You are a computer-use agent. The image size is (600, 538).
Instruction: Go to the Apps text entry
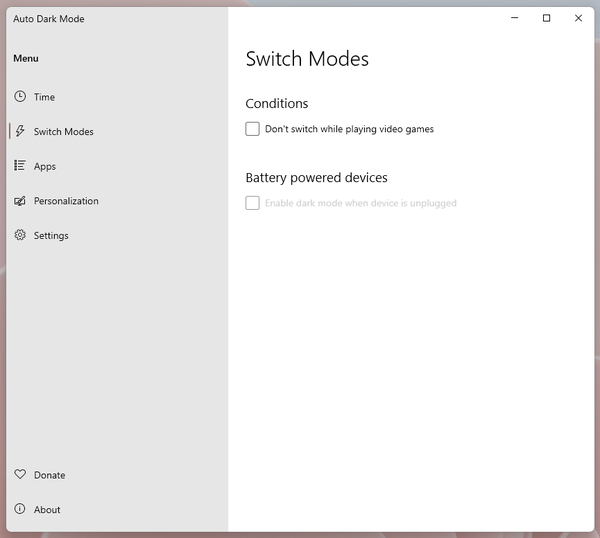(x=45, y=167)
